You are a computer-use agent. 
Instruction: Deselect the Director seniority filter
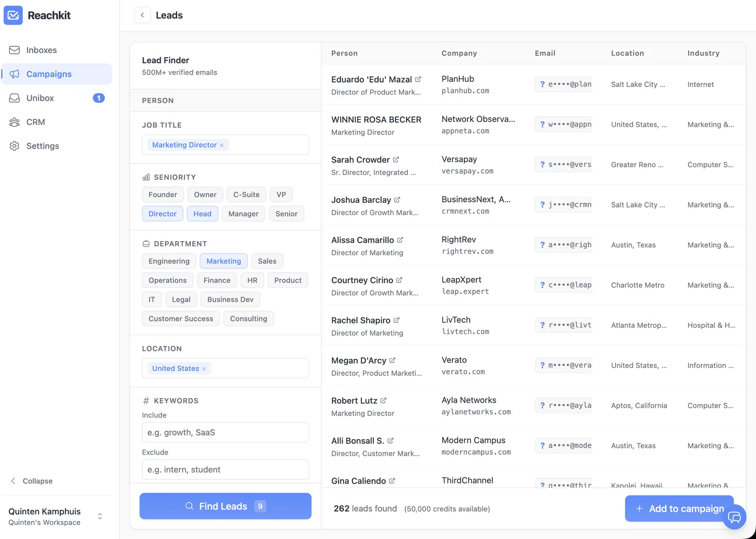[163, 214]
